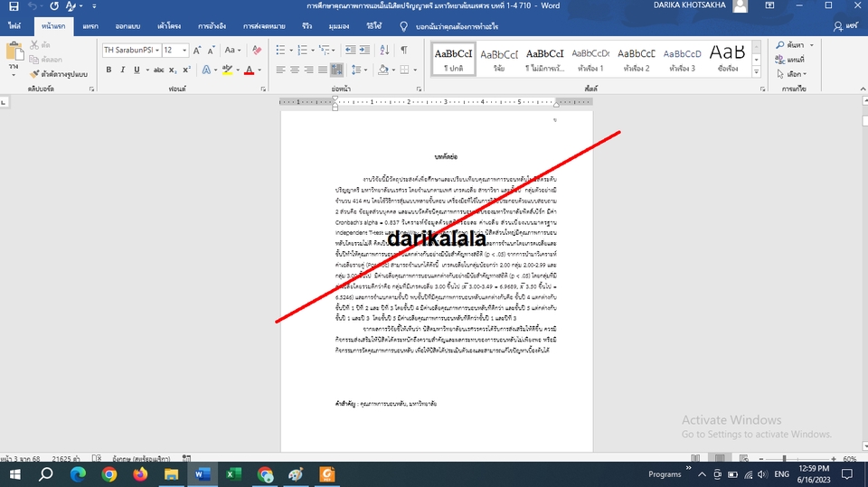The height and width of the screenshot is (487, 868).
Task: Toggle numbered list formatting
Action: pos(302,51)
